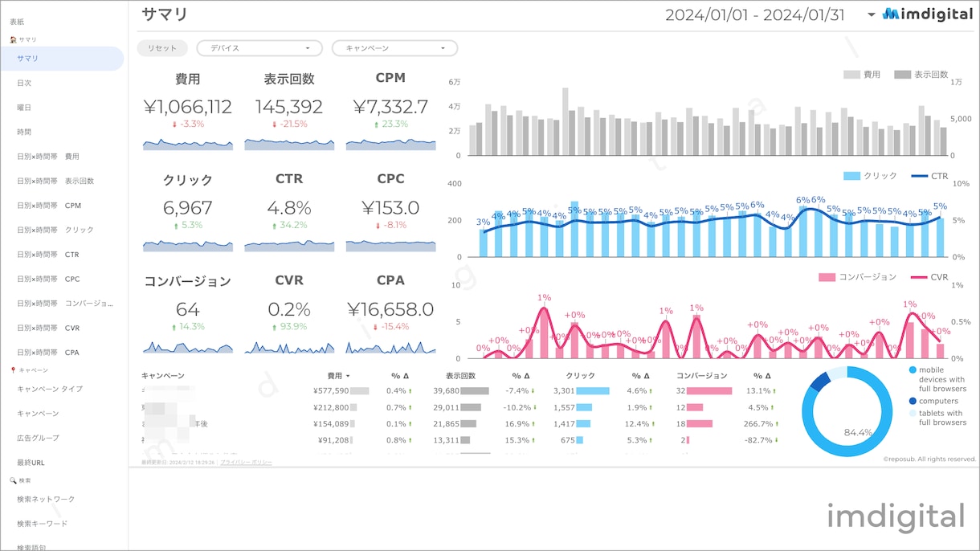The image size is (980, 551).
Task: Click the mobile devices legend dot of donut chart
Action: 913,370
